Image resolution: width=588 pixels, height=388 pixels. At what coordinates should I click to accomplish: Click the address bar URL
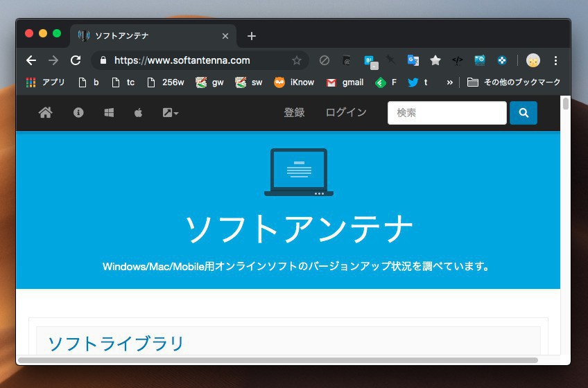click(x=182, y=60)
